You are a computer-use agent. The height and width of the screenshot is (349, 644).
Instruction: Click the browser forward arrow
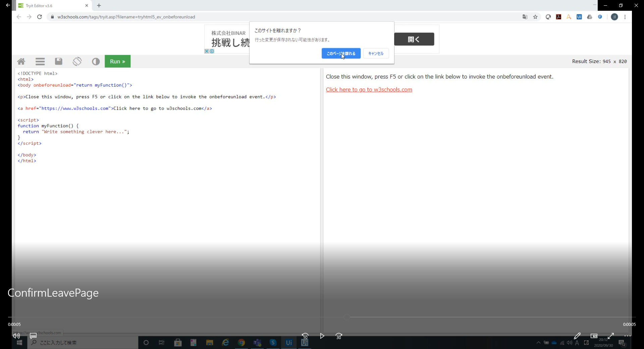29,17
